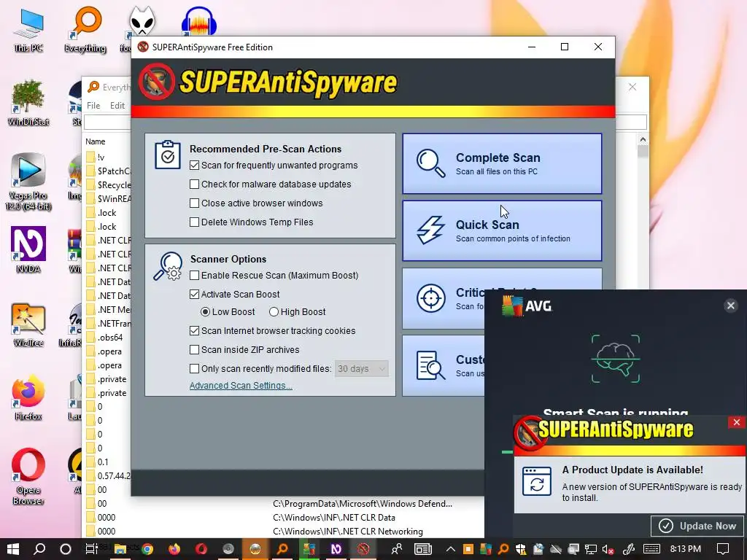
Task: Click the Critical Point Scan target icon
Action: click(430, 298)
